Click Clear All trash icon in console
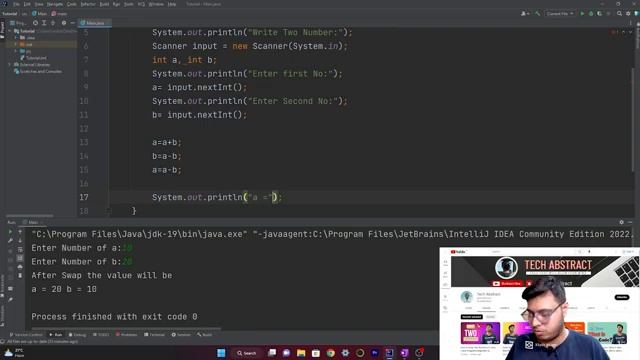 coord(20,276)
